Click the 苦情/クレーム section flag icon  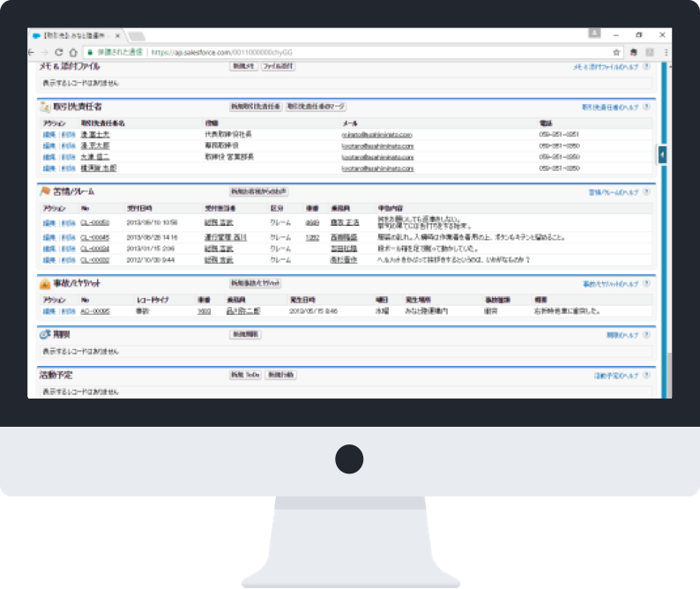[x=45, y=191]
